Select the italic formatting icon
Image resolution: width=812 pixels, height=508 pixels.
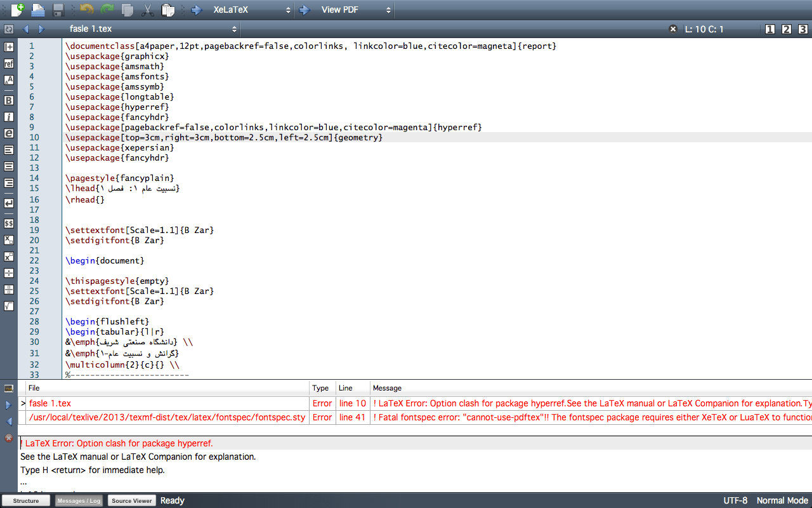pos(8,117)
